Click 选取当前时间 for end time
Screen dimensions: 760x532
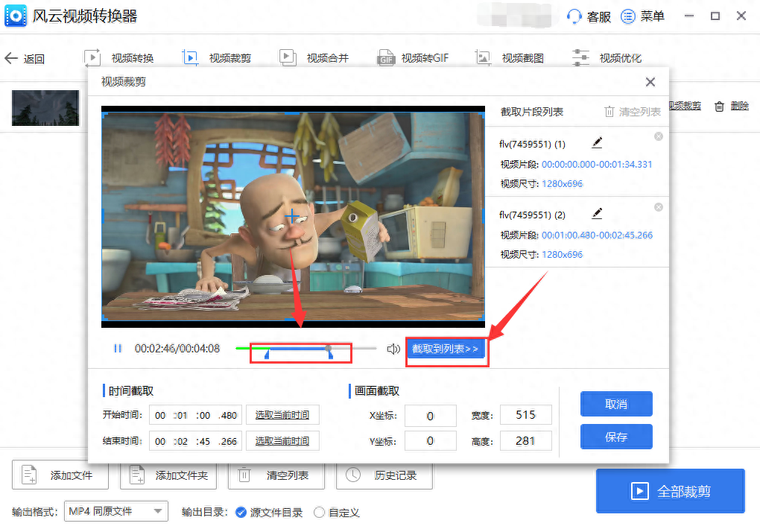tap(282, 441)
